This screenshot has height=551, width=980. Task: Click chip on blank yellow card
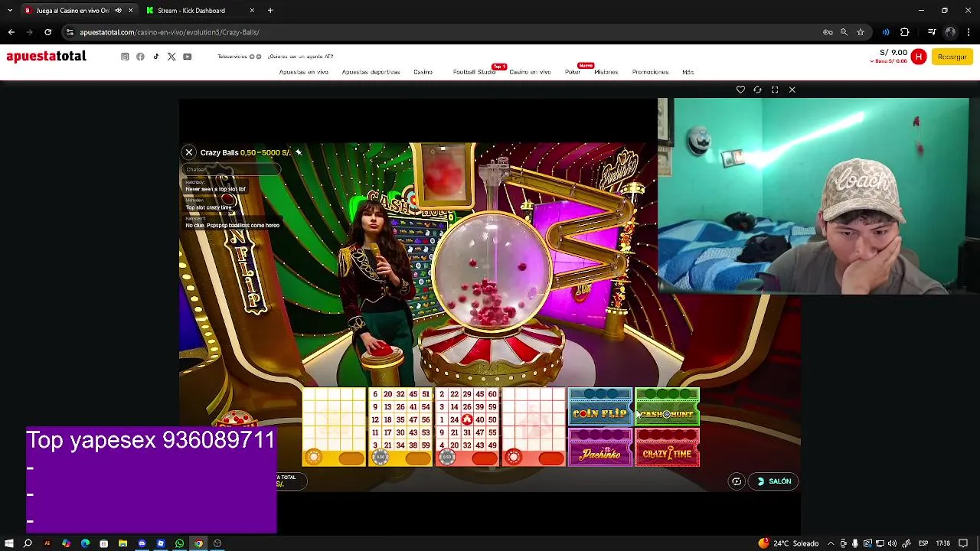click(x=313, y=458)
